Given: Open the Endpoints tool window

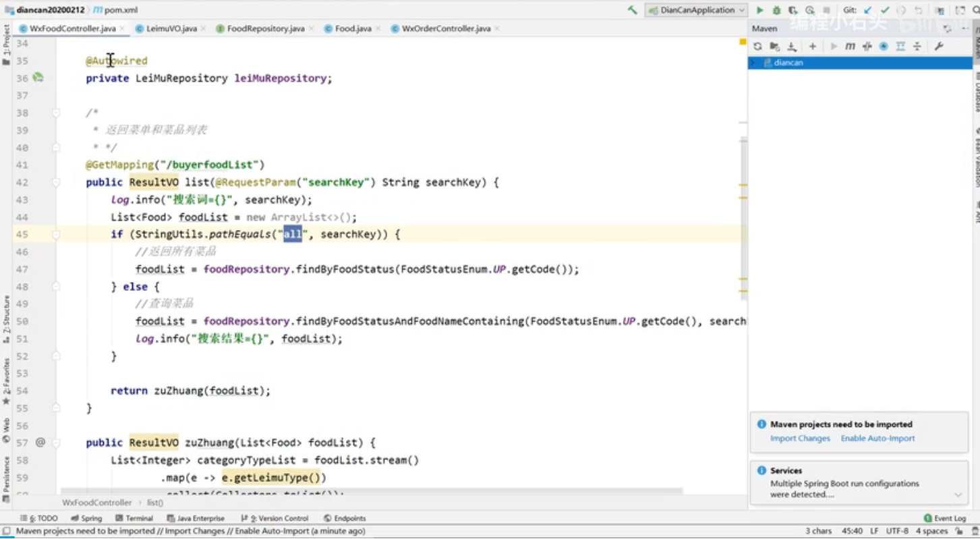Looking at the screenshot, I should [x=345, y=518].
